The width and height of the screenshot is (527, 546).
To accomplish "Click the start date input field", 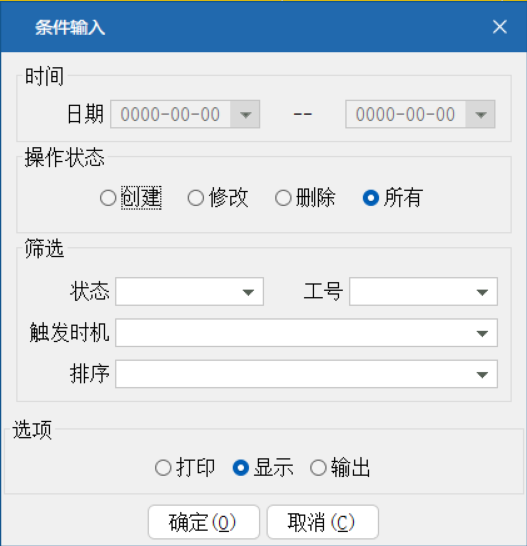I will (171, 114).
